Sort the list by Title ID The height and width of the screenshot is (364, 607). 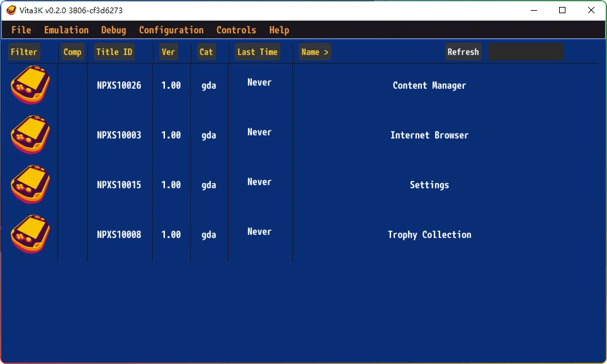[114, 52]
